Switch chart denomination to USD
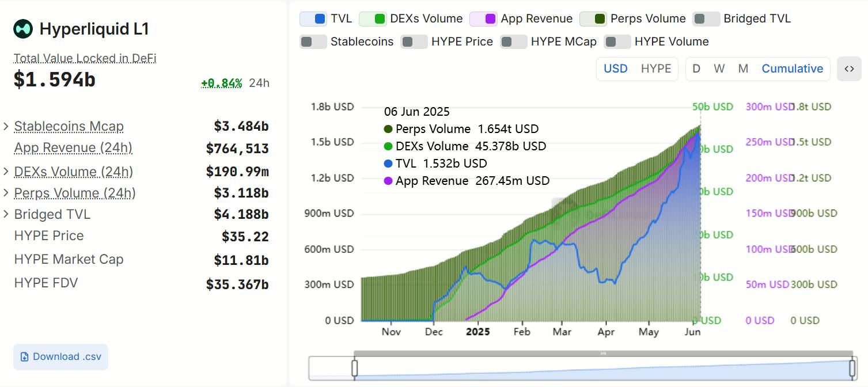Screen dimensions: 868x387 pos(616,69)
